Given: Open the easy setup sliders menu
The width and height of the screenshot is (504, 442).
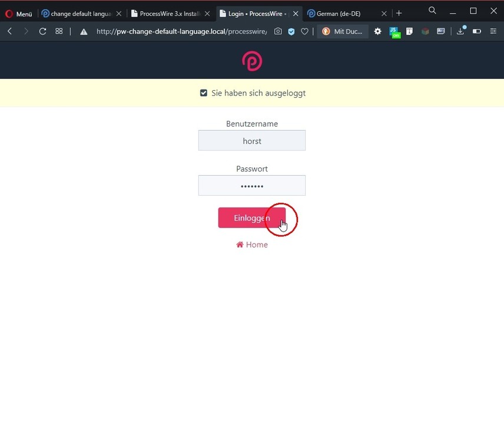Looking at the screenshot, I should [493, 31].
